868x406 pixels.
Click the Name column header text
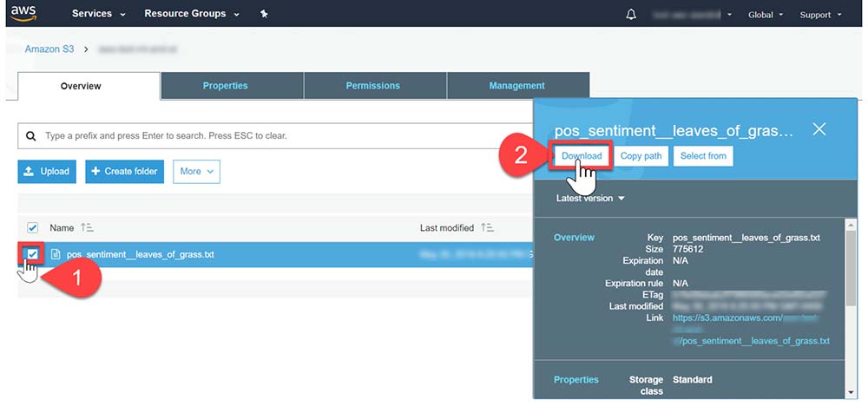(62, 228)
